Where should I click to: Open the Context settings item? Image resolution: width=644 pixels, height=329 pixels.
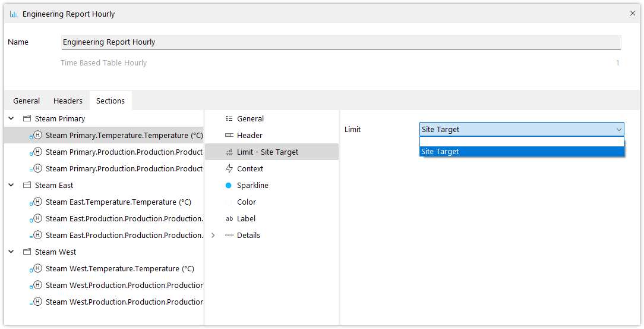pos(272,168)
